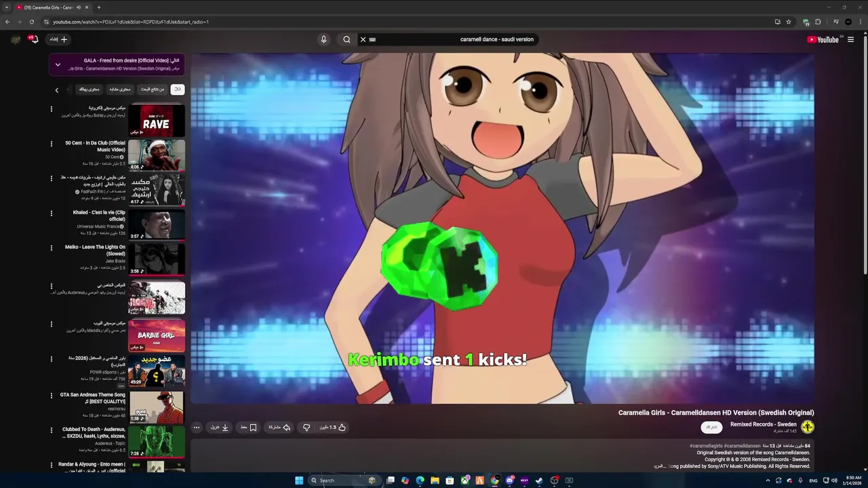Save the video to a playlist
This screenshot has width=868, height=488.
coord(248,428)
